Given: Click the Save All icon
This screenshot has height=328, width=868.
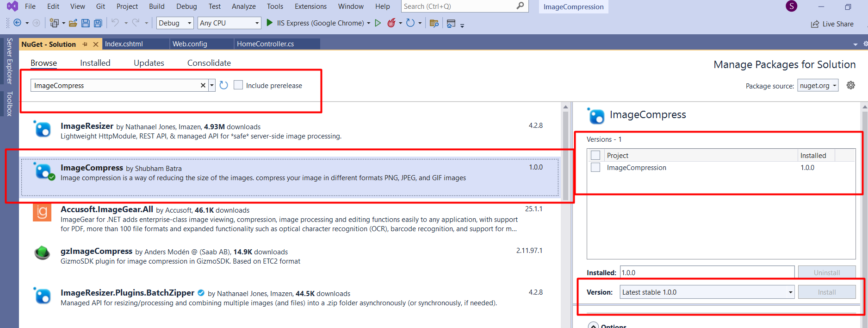Looking at the screenshot, I should pos(98,23).
